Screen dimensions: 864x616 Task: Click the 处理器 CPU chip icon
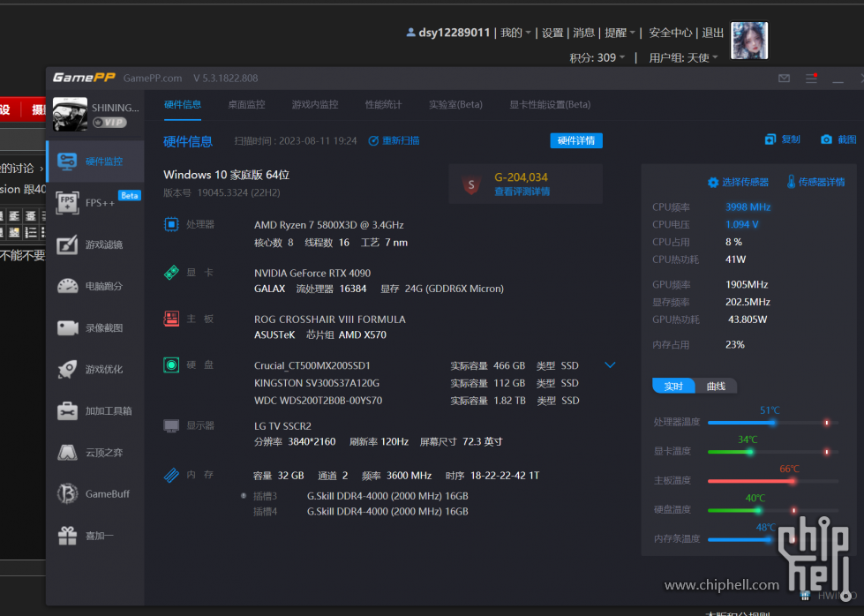171,224
